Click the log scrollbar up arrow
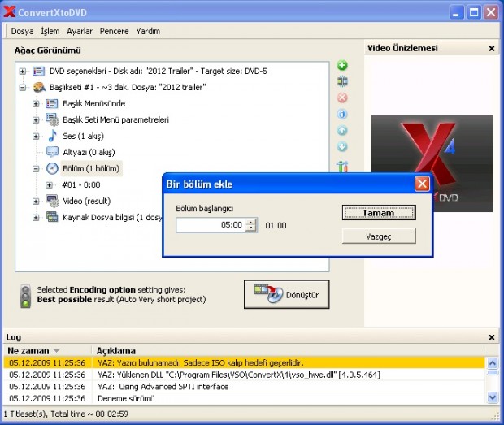Image resolution: width=504 pixels, height=425 pixels. (492, 363)
